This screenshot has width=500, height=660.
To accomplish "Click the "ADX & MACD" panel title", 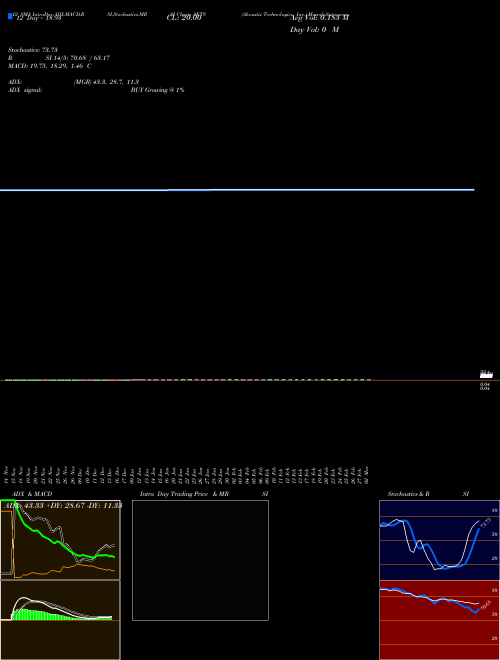I will 32,494.
